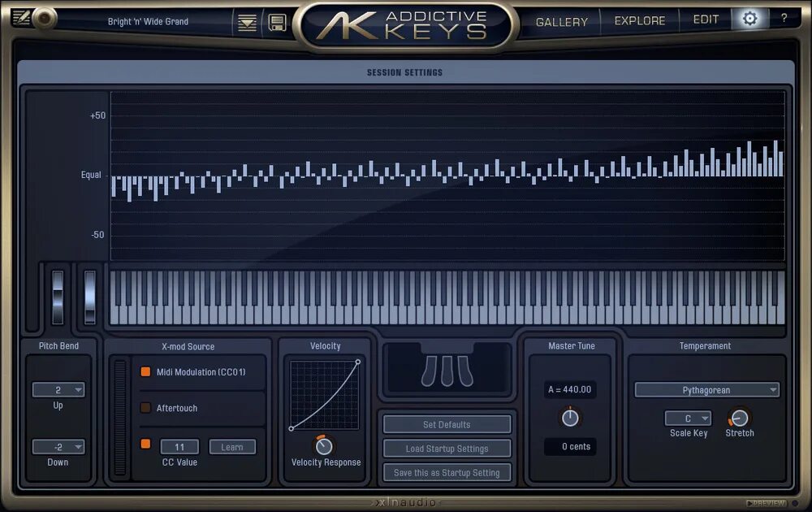Click the tuning deviation graph
The height and width of the screenshot is (512, 812).
[x=447, y=176]
